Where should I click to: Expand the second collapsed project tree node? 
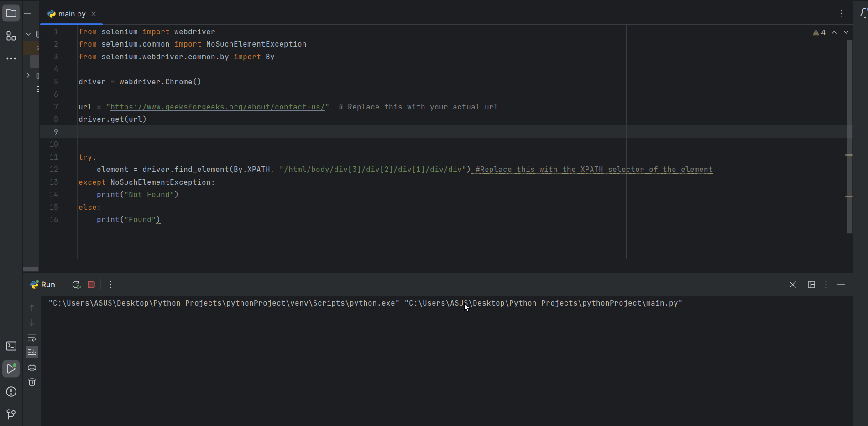click(x=28, y=75)
